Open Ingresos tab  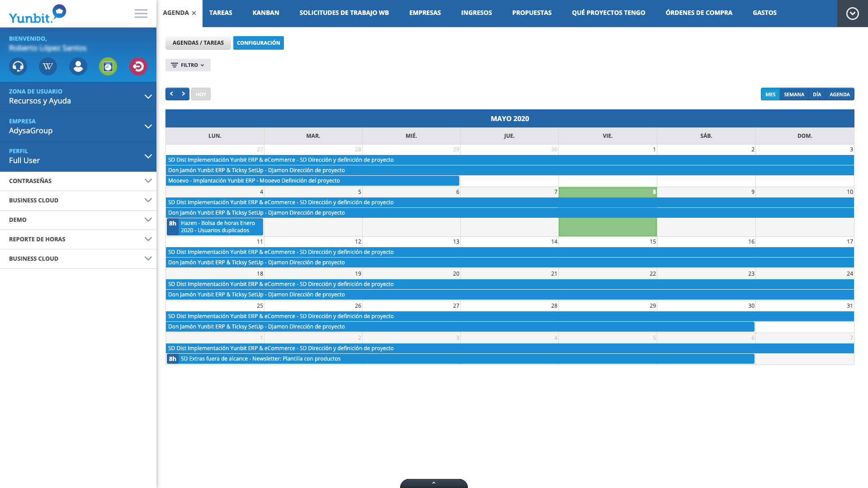[476, 13]
